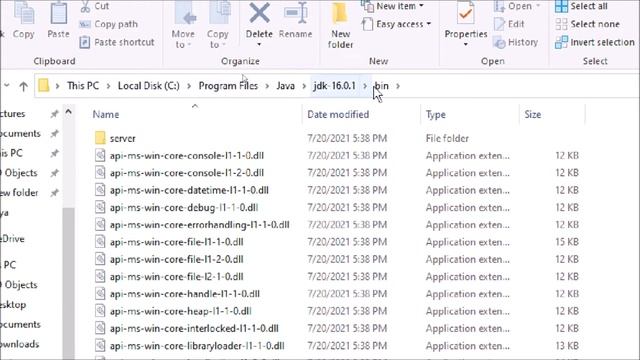Select api-ms-win-core-file-l1-2-0.dll
This screenshot has height=360, width=640.
coord(176,259)
